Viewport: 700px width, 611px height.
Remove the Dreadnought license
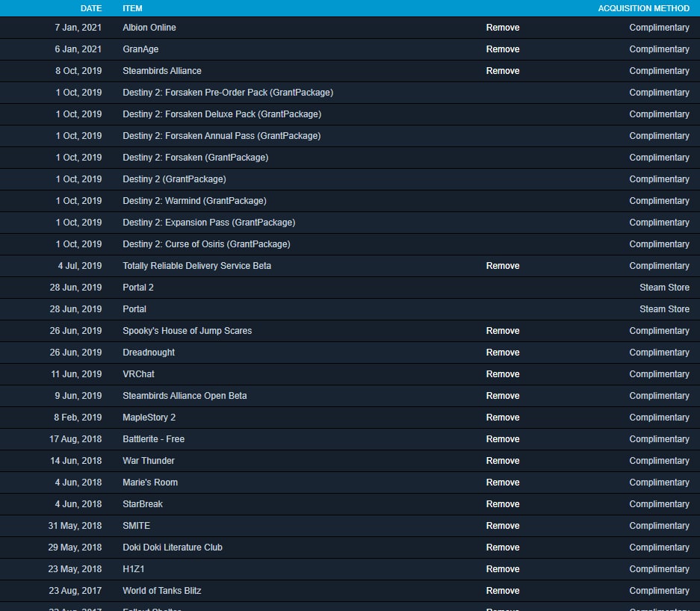point(503,353)
